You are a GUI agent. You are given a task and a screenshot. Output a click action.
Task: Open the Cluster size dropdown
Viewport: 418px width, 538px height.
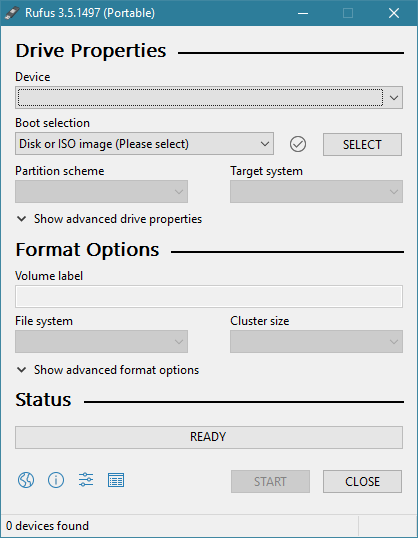(x=316, y=341)
